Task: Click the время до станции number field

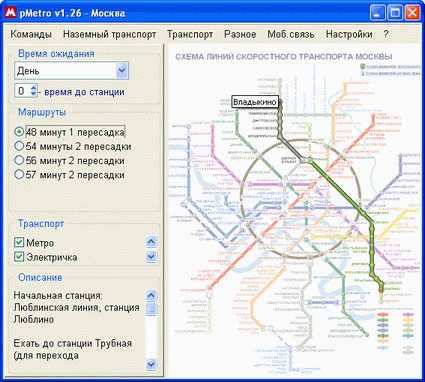Action: pos(22,91)
